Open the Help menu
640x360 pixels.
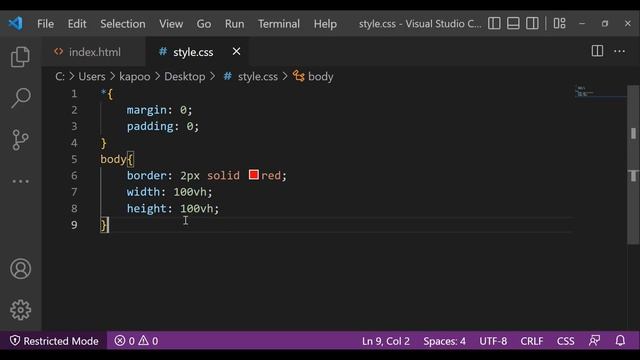[325, 24]
